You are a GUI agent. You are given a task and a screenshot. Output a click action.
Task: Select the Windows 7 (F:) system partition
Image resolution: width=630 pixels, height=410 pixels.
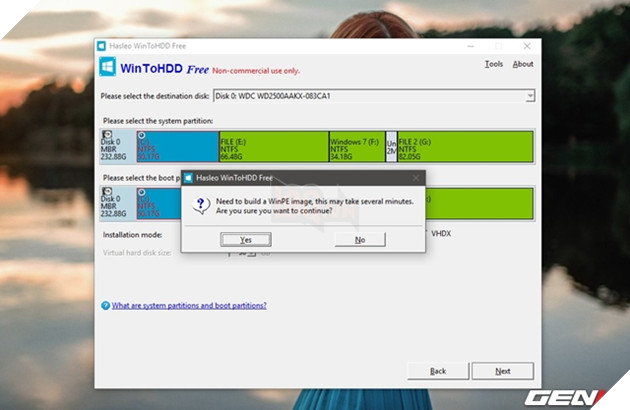[x=357, y=146]
